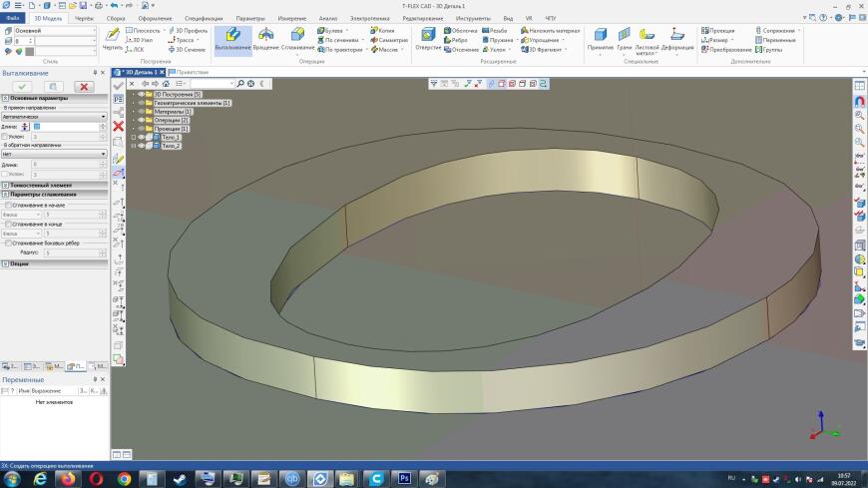
Task: Start the Чертить sketch tool
Action: 113,39
